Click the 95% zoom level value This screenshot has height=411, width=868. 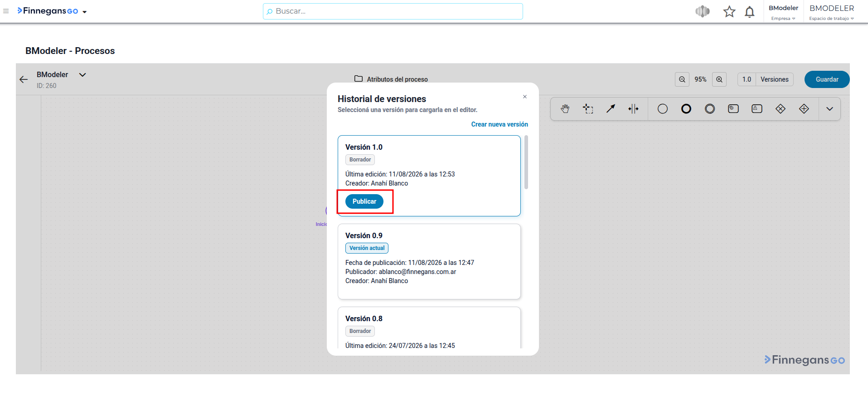tap(701, 79)
